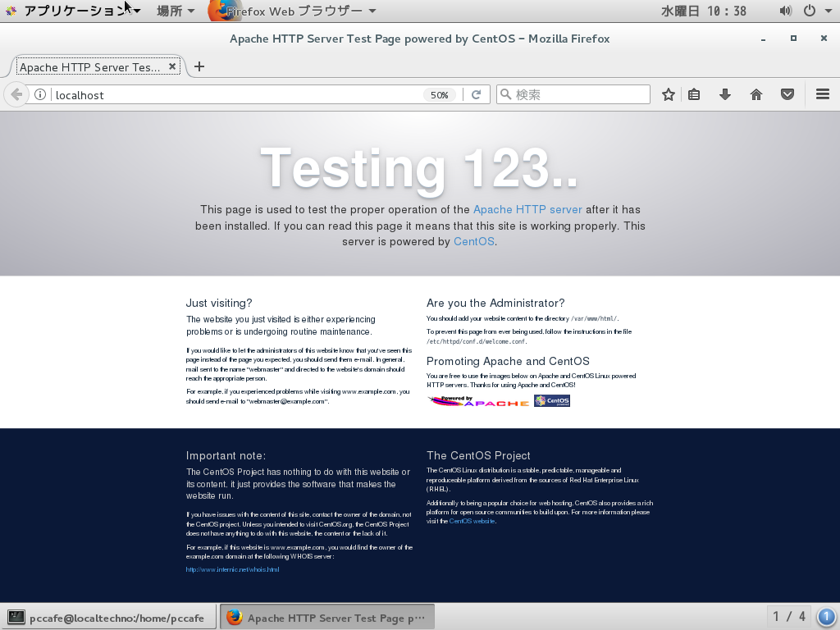Reload the page with refresh icon

[477, 95]
